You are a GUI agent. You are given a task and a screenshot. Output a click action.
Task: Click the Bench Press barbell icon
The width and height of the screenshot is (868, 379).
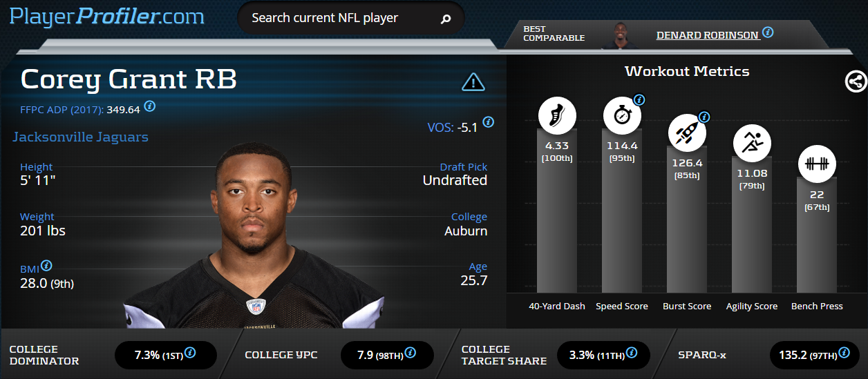(x=817, y=164)
